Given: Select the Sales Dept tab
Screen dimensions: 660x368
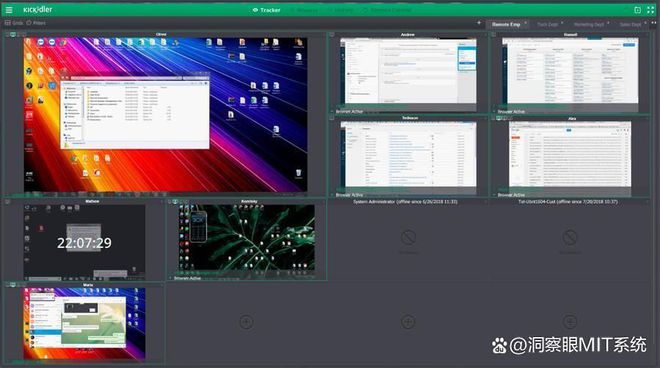Looking at the screenshot, I should pyautogui.click(x=630, y=24).
